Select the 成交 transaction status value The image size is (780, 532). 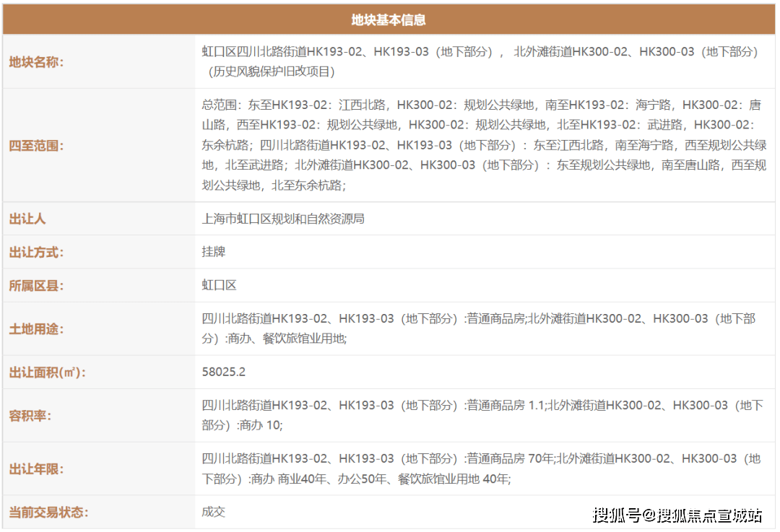(x=213, y=512)
